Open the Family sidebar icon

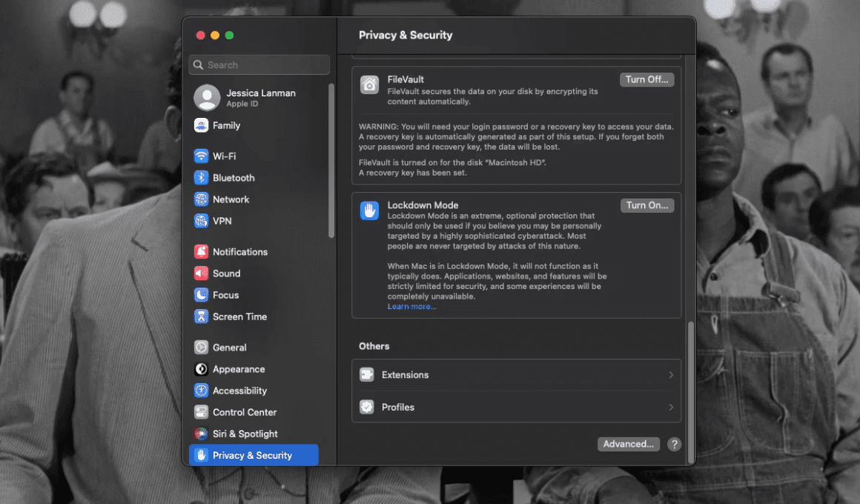click(x=202, y=125)
